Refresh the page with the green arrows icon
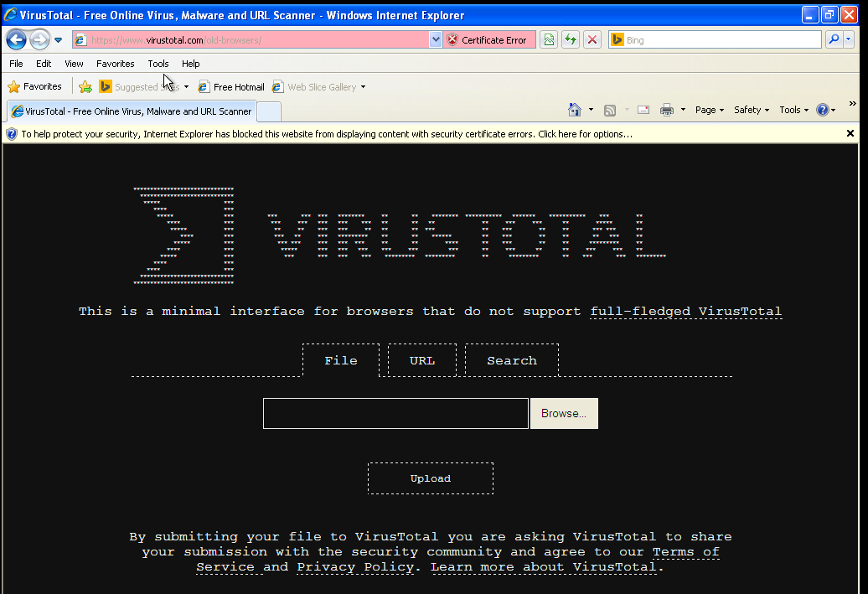 point(571,40)
